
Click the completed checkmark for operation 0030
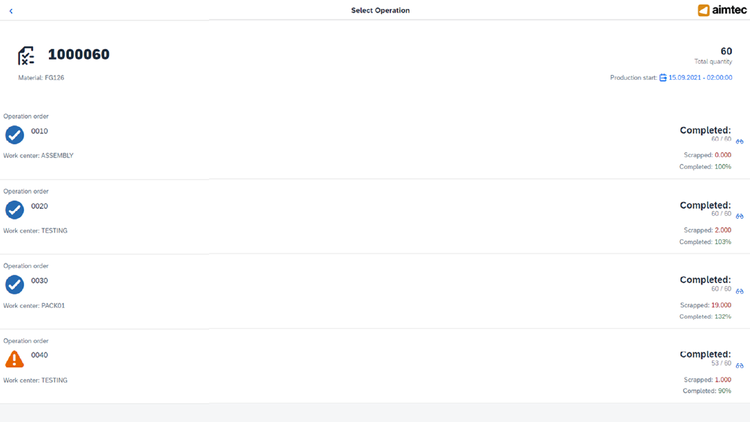click(14, 285)
